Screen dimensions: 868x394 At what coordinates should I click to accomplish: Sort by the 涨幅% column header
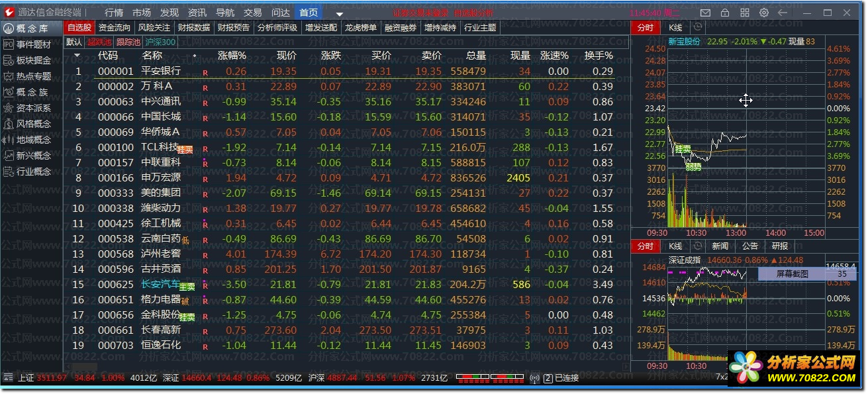[232, 56]
